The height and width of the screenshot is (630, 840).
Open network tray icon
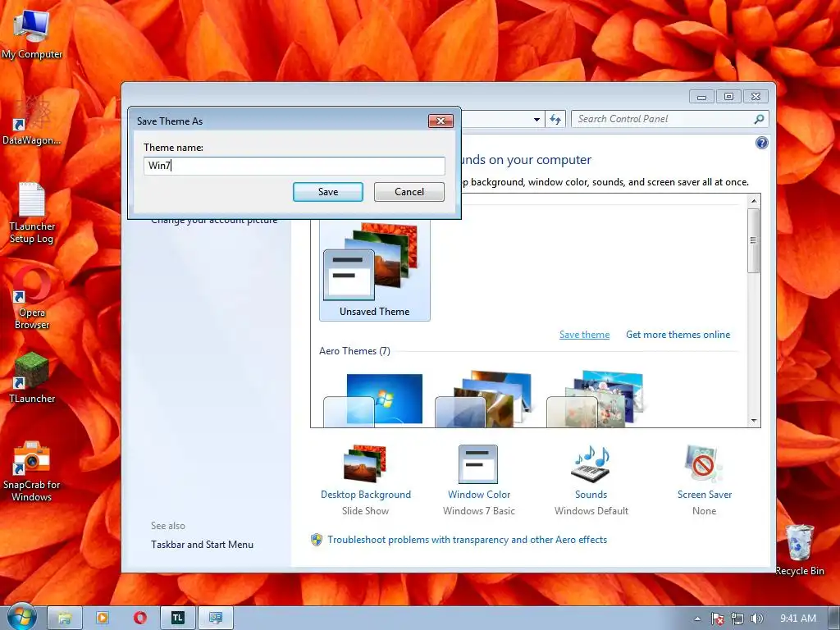[737, 619]
